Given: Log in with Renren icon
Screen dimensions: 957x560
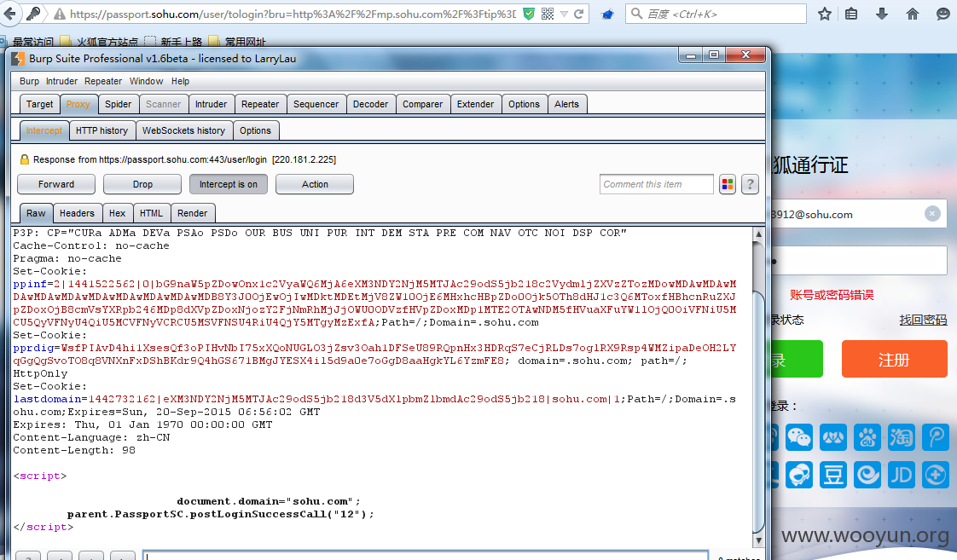Looking at the screenshot, I should 833,437.
